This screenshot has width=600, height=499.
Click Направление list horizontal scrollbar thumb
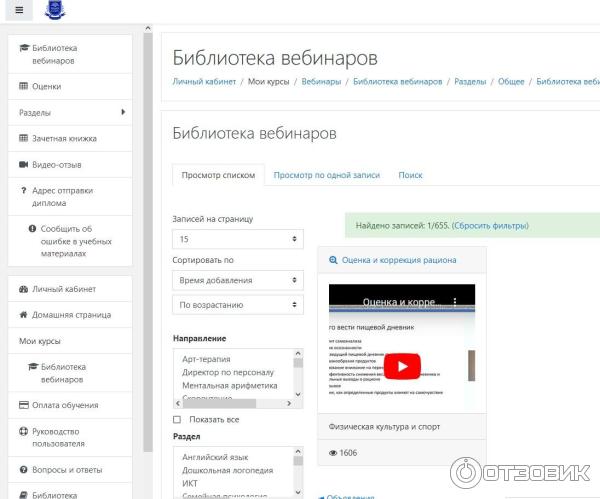tap(219, 403)
